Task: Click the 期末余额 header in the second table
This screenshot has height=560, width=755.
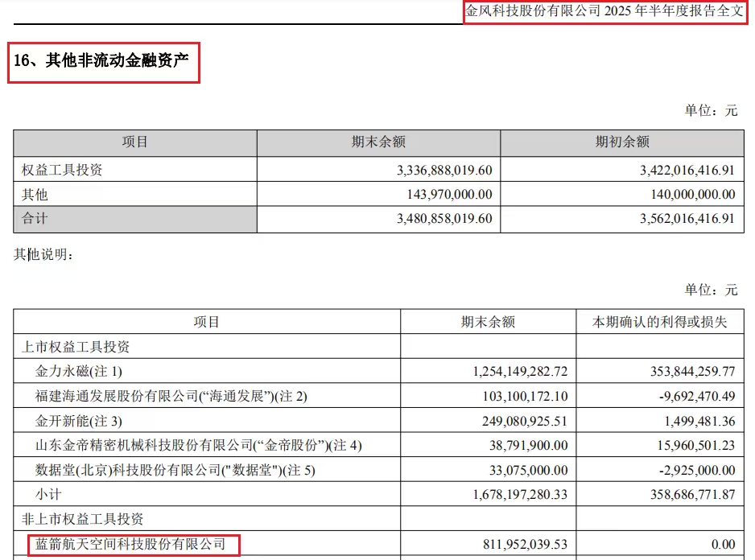Action: coord(488,322)
